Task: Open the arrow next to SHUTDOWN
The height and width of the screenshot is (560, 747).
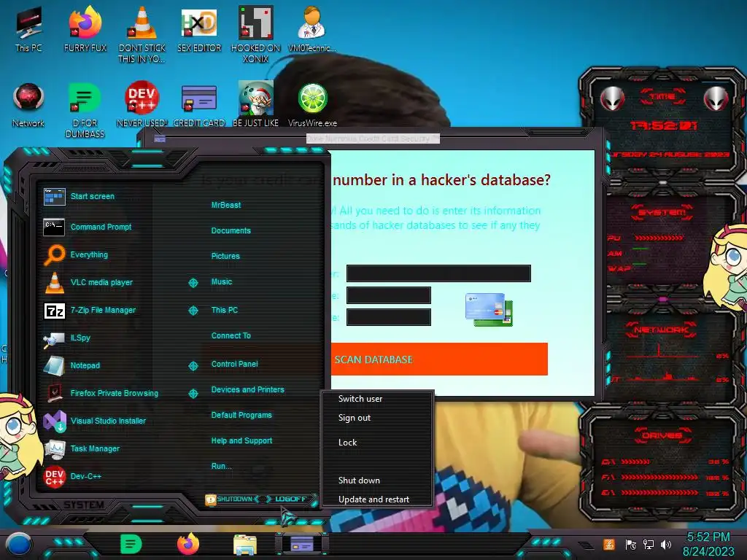Action: [257, 499]
